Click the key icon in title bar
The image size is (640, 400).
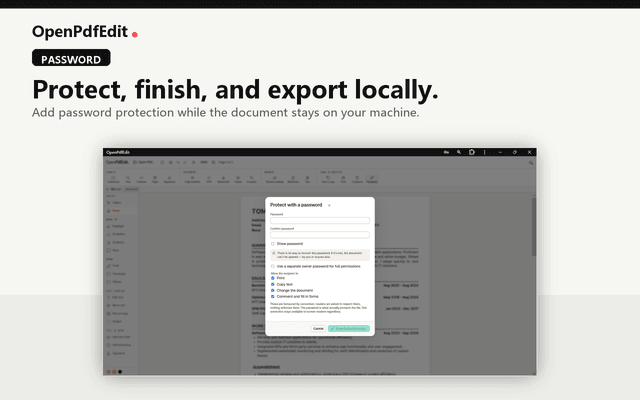[446, 152]
